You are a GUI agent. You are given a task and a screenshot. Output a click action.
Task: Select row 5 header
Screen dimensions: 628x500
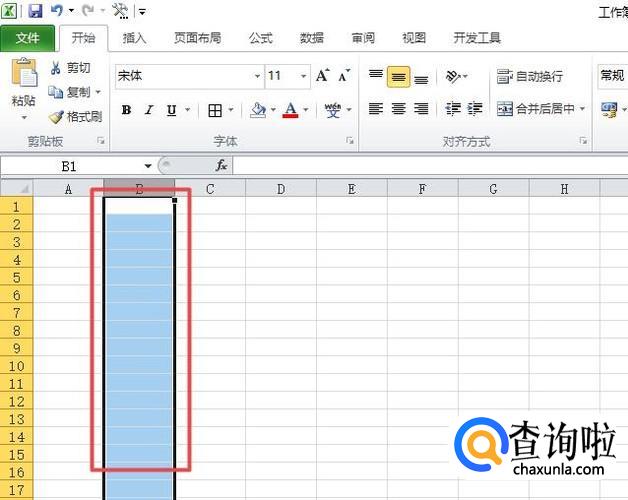16,277
